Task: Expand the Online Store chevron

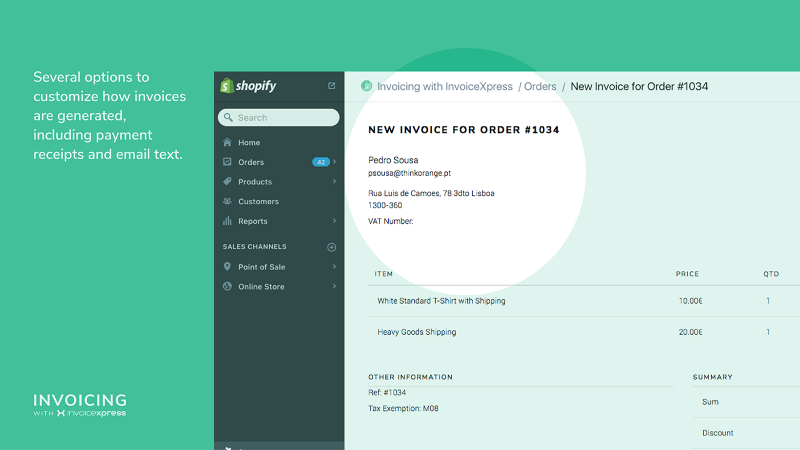Action: coord(334,286)
